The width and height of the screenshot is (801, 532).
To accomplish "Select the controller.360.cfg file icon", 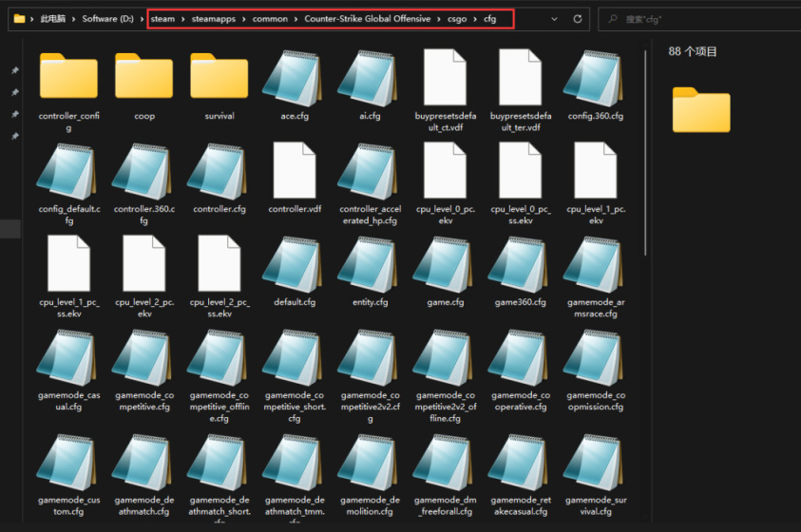I will 143,172.
